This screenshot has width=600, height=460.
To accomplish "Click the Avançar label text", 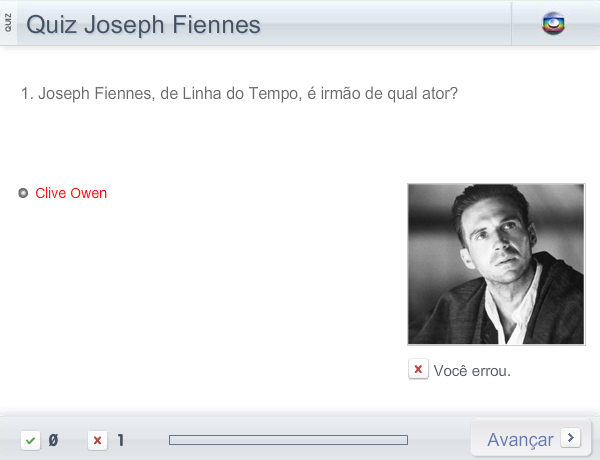I will pos(520,440).
